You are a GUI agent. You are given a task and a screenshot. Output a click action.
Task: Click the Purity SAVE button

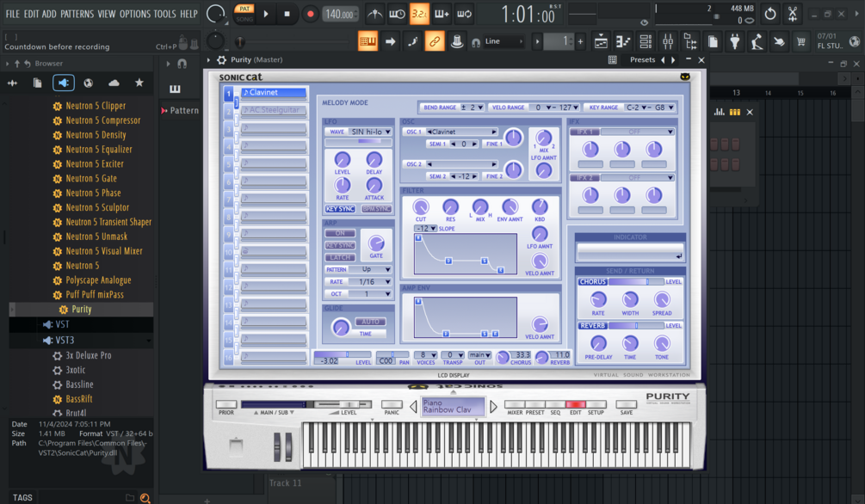pos(626,405)
